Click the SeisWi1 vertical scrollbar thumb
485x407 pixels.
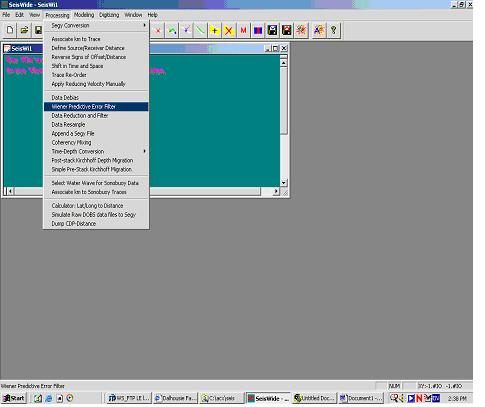(x=283, y=101)
